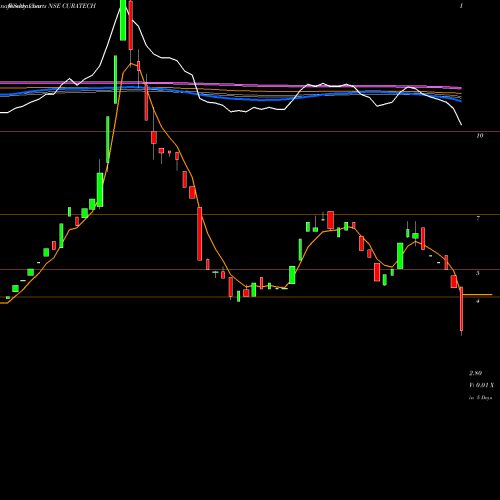Image resolution: width=500 pixels, height=500 pixels.
Task: Click the NSE CURATECH chart title
Action: pos(72,6)
